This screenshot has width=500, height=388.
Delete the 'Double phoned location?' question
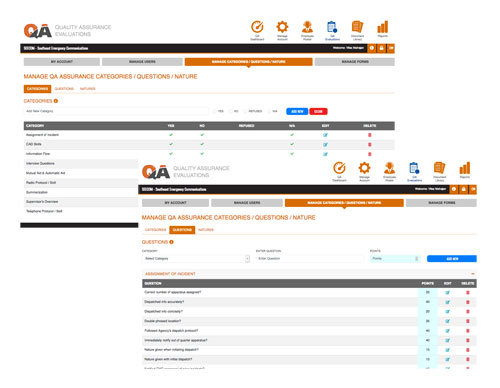468,321
